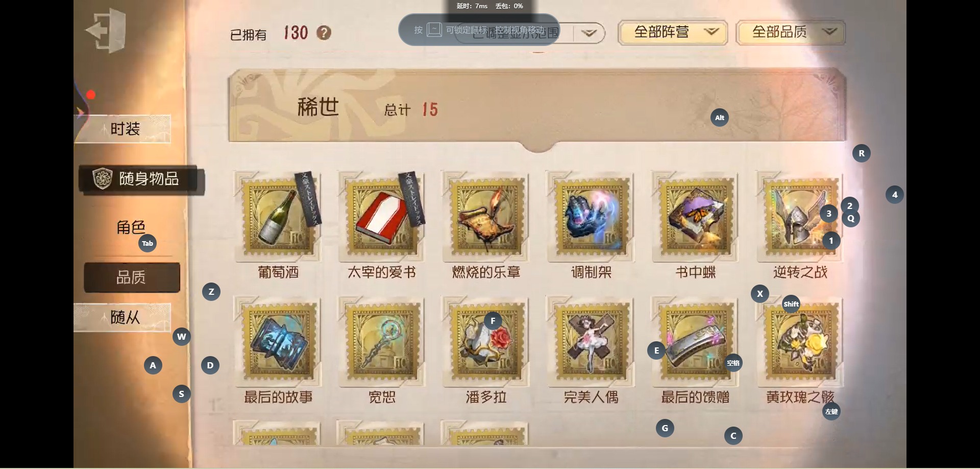Open the question mark help icon

(324, 33)
